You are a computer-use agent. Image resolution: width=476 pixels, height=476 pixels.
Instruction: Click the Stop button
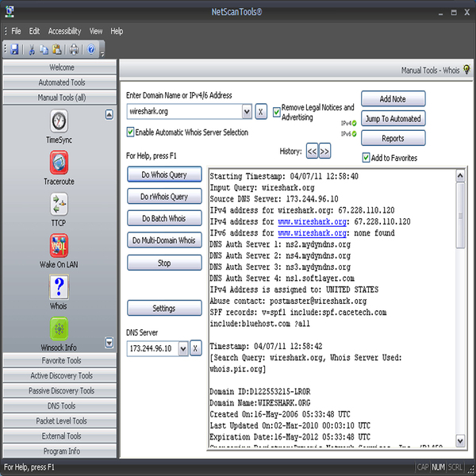coord(164,263)
